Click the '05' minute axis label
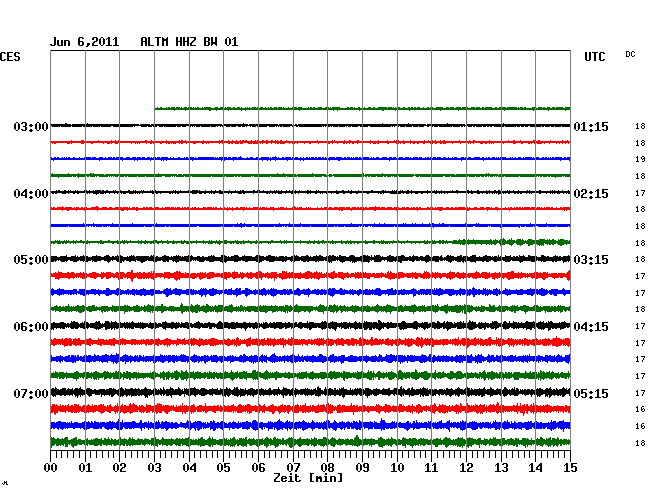The width and height of the screenshot is (650, 494). pyautogui.click(x=223, y=467)
